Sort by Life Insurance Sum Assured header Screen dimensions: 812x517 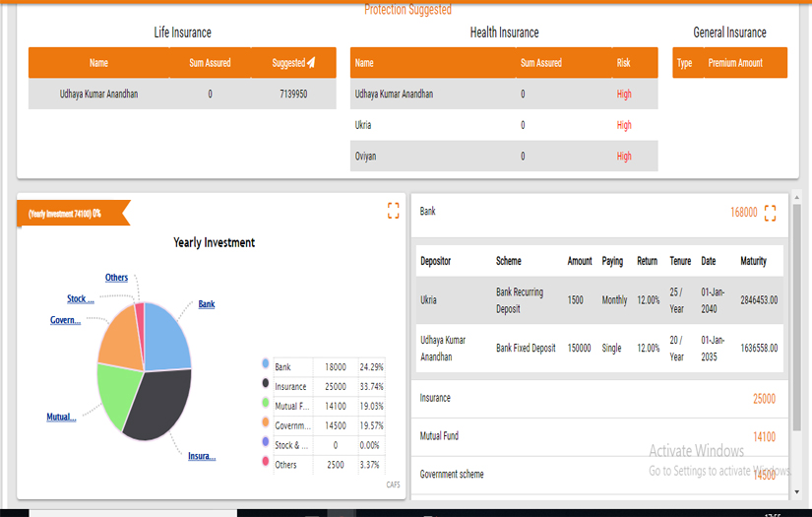[x=210, y=63]
